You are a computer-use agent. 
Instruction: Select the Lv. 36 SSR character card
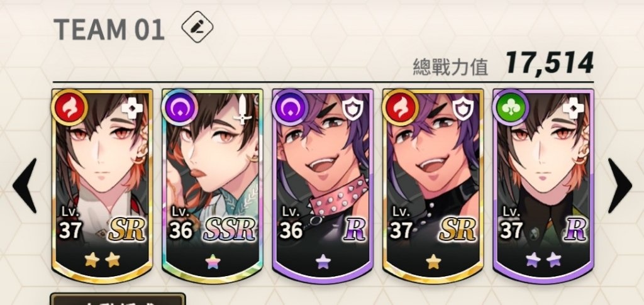pyautogui.click(x=213, y=186)
